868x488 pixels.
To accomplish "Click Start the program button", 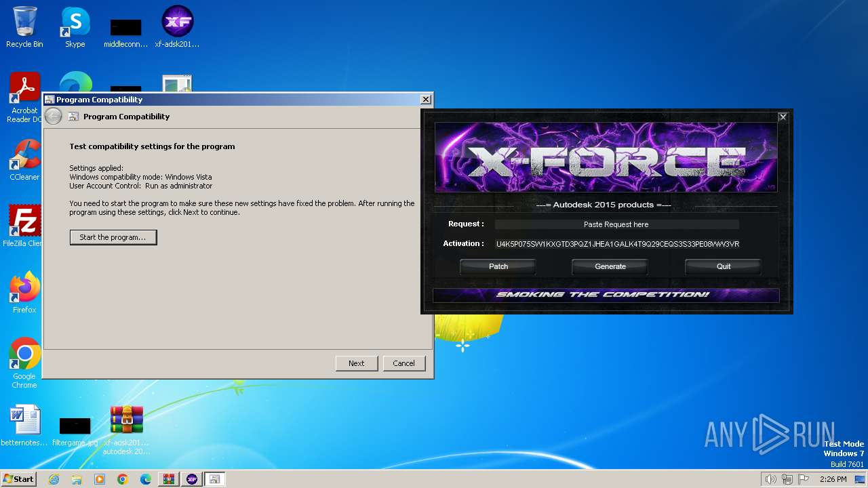I will point(113,237).
